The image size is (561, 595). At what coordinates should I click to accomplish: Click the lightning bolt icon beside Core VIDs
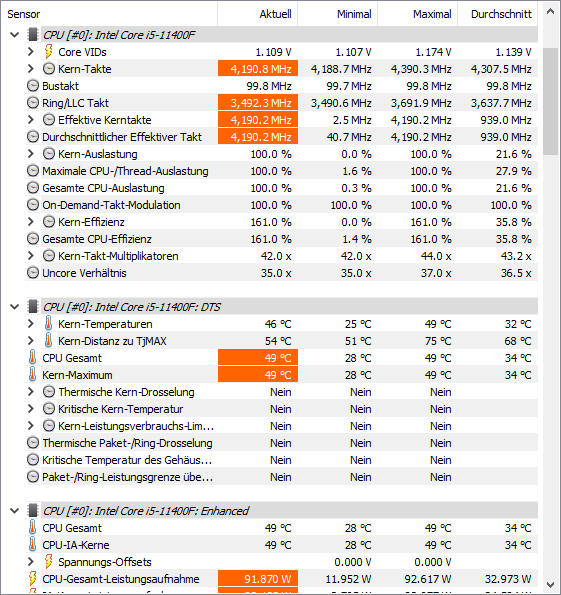point(49,52)
